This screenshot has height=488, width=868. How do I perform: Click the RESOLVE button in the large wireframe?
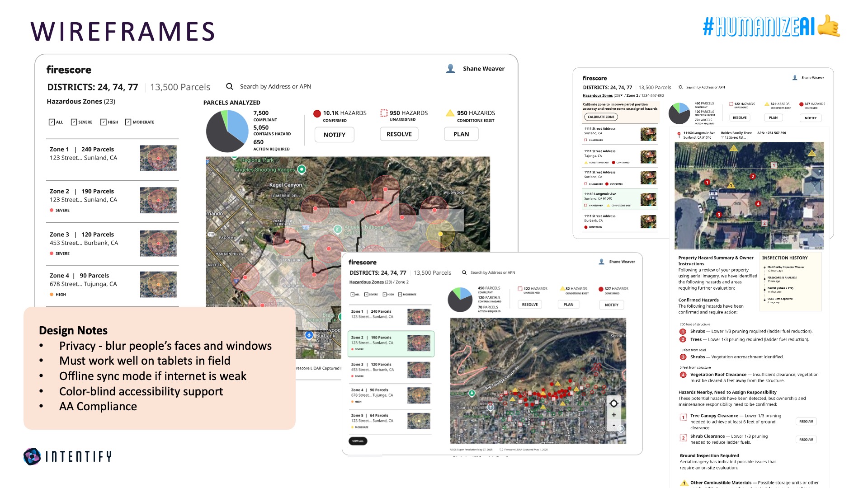pos(399,134)
